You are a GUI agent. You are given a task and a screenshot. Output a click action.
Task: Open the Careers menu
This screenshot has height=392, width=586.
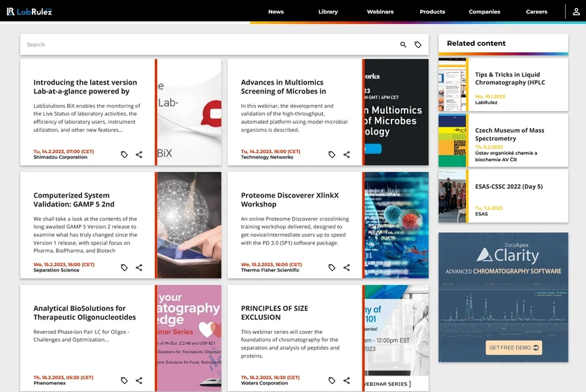tap(537, 12)
